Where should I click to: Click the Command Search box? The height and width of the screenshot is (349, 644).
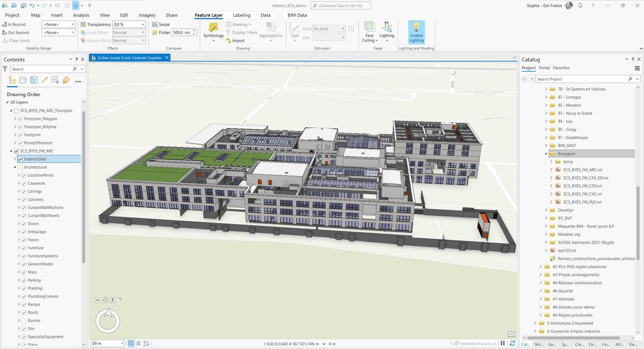tap(340, 6)
